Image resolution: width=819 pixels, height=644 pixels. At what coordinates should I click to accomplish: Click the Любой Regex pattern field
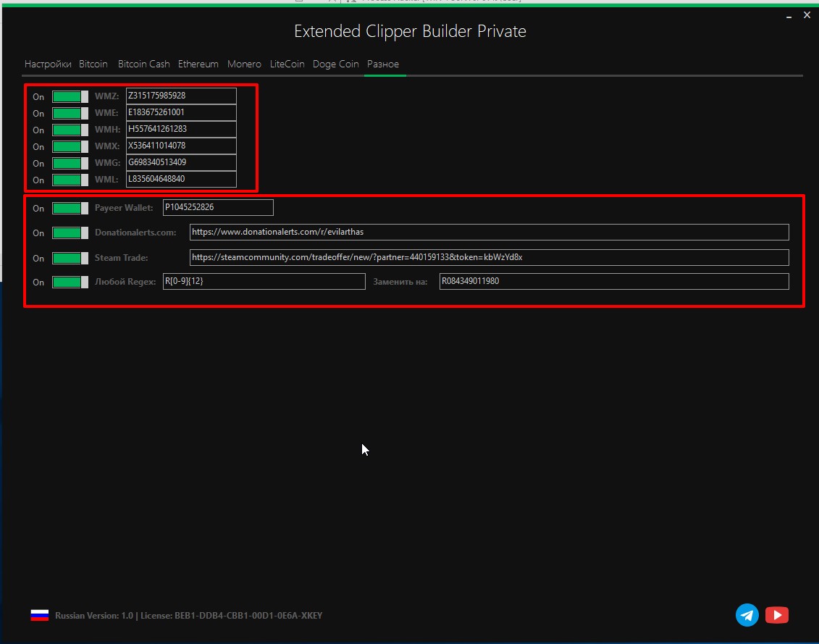(264, 281)
